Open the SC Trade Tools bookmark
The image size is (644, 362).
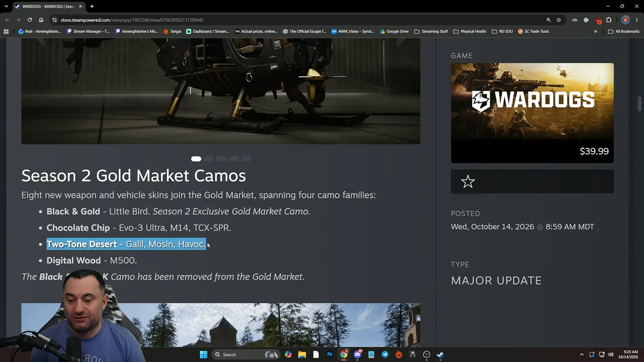click(533, 31)
